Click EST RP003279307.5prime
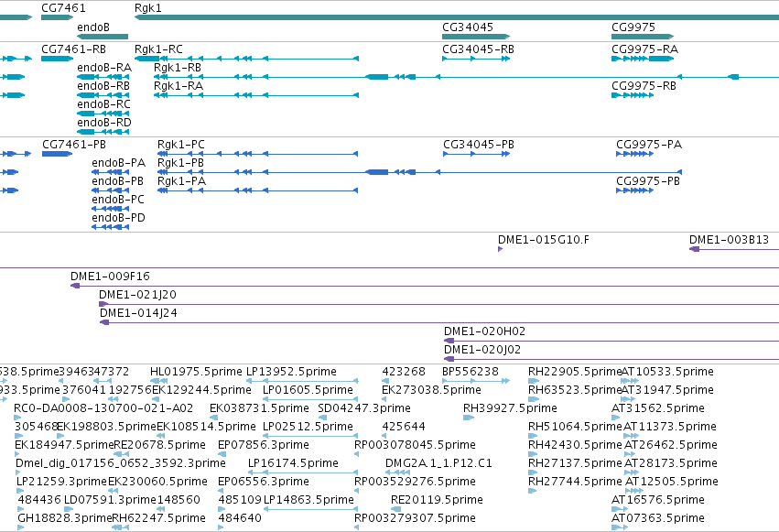779x532 pixels. (415, 519)
